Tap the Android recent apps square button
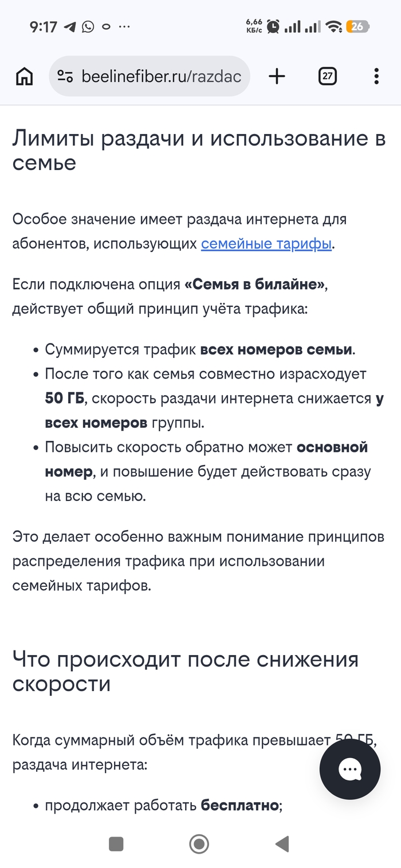The width and height of the screenshot is (401, 868). 116,844
